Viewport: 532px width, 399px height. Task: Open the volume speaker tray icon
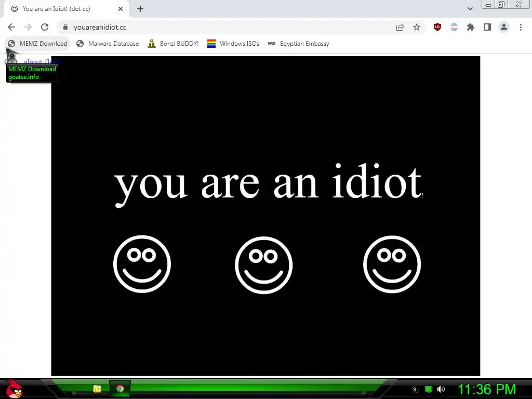click(441, 389)
